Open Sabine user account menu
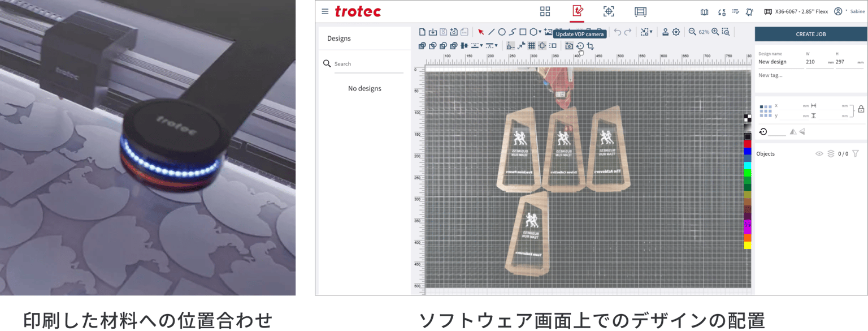The height and width of the screenshot is (331, 868). coord(849,11)
